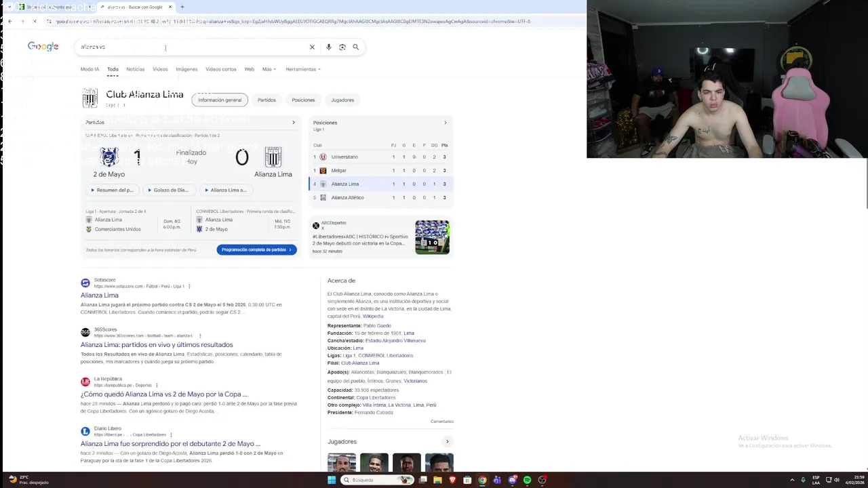Open the ABCDeportes post thumbnail
The image size is (868, 488).
pos(432,237)
